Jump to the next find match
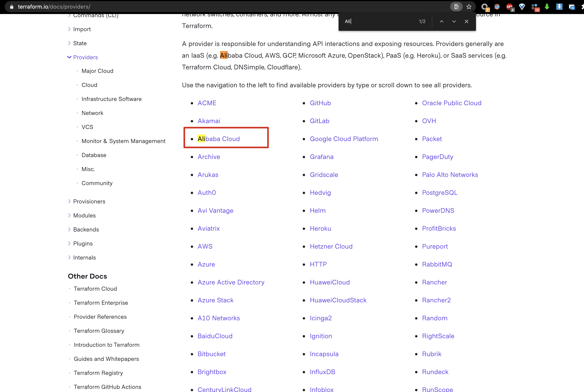The image size is (584, 392). pyautogui.click(x=454, y=21)
